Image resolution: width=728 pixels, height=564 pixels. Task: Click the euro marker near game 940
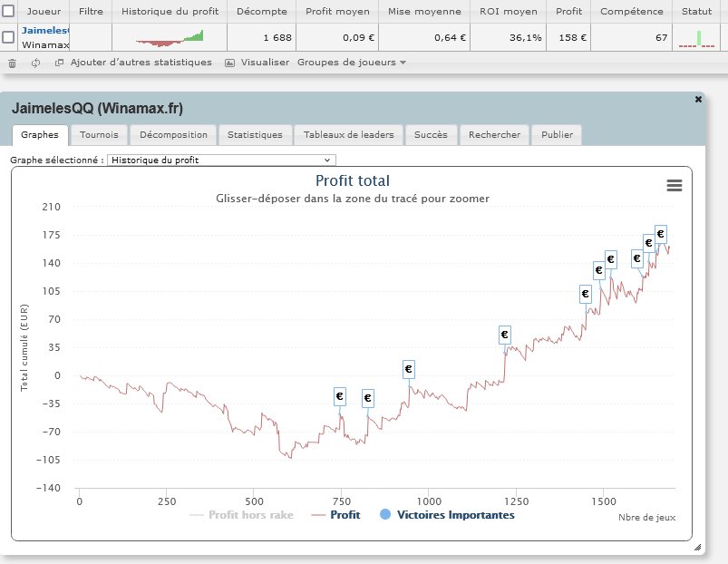pyautogui.click(x=409, y=369)
